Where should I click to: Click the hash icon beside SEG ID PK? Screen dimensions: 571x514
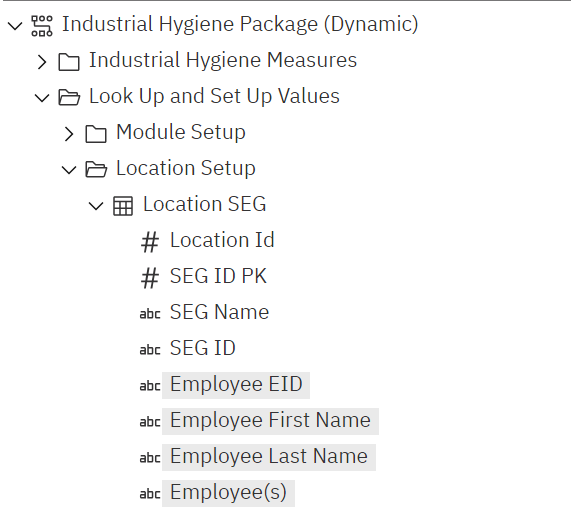[150, 278]
